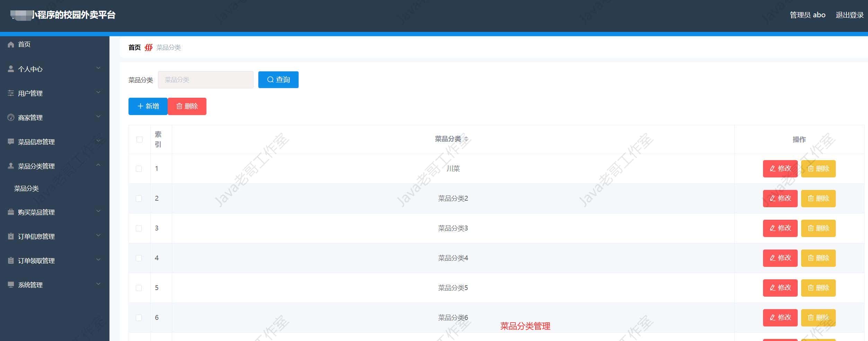
Task: Click the chat icon next to 菜品信息管理
Action: coord(11,141)
